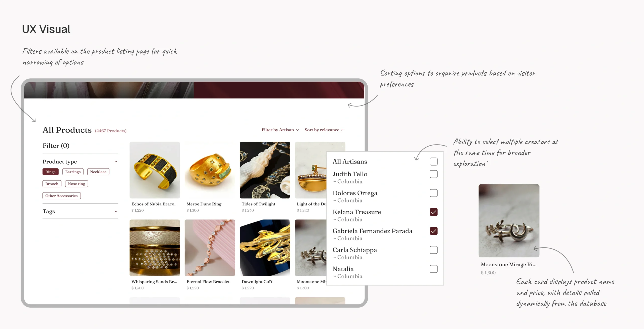Uncheck the Kelana Treasure checkbox
The width and height of the screenshot is (644, 329).
pyautogui.click(x=433, y=212)
